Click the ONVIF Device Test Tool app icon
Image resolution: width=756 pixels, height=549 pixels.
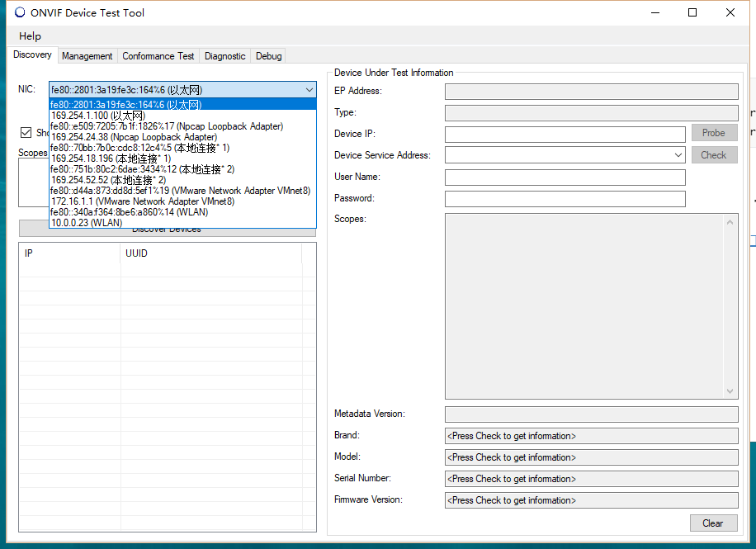point(20,12)
